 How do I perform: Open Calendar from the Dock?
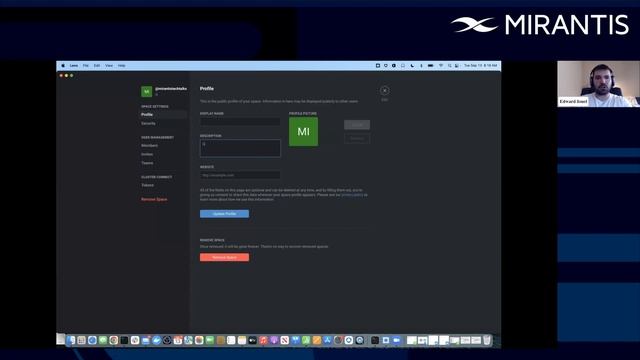[x=178, y=340]
